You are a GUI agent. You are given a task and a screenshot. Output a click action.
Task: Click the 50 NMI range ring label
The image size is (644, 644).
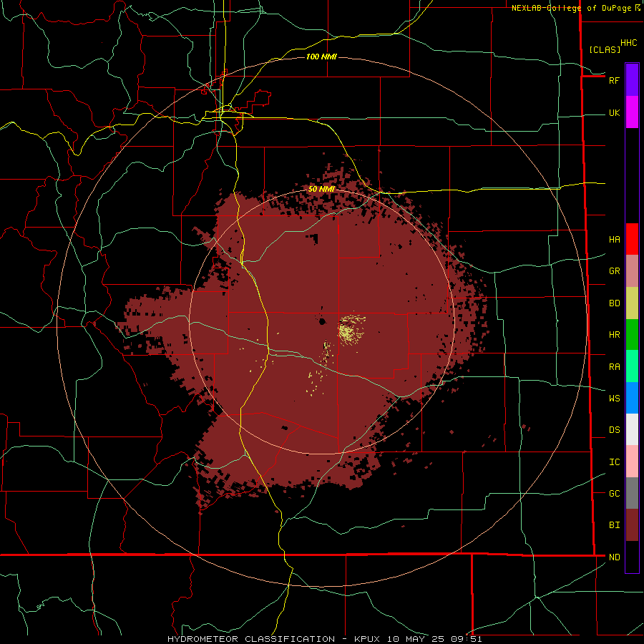coord(321,189)
